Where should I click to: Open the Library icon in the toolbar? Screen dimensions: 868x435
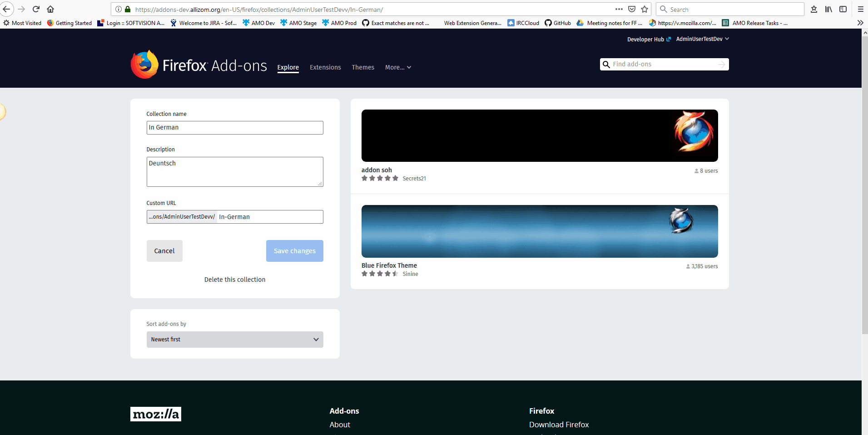828,9
